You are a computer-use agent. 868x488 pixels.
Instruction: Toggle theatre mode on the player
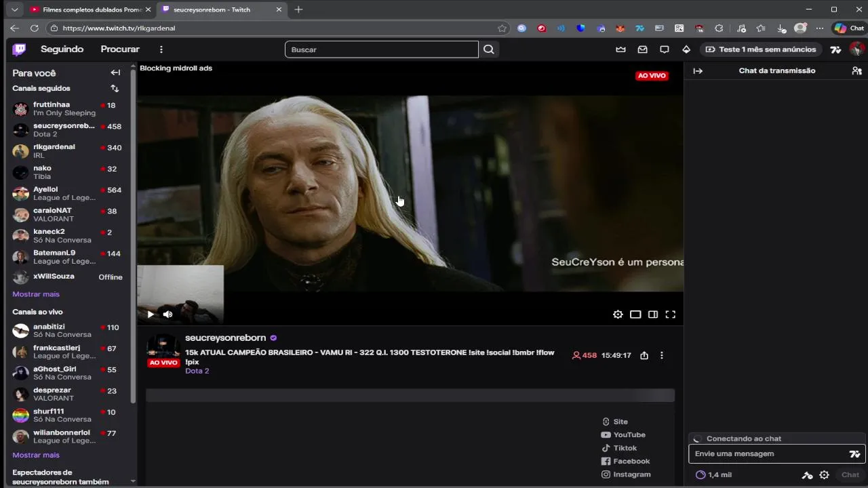(635, 314)
